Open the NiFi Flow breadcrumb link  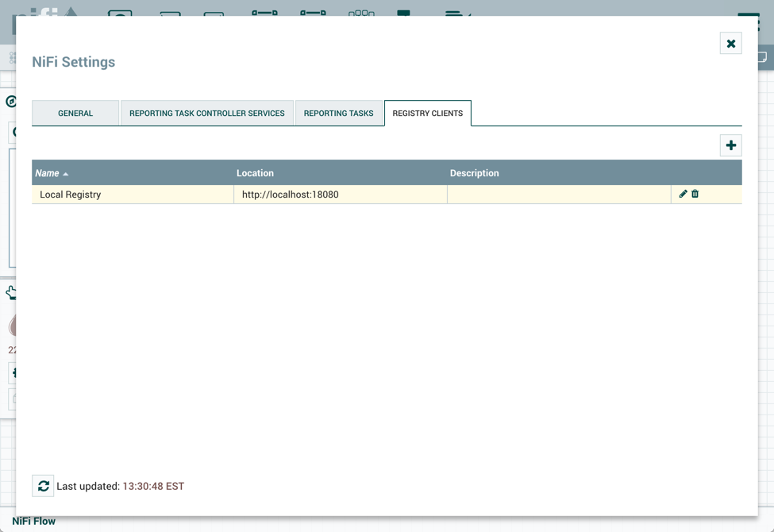(x=33, y=521)
